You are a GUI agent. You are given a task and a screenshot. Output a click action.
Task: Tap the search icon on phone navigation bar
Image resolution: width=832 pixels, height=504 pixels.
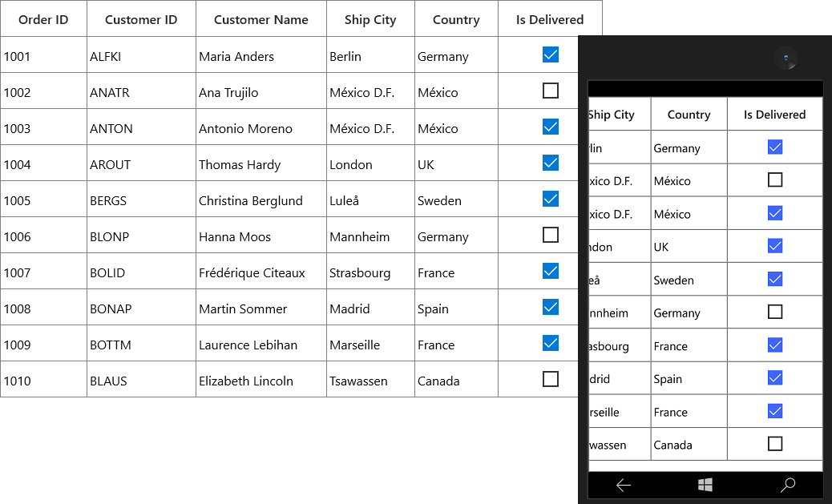[x=787, y=485]
